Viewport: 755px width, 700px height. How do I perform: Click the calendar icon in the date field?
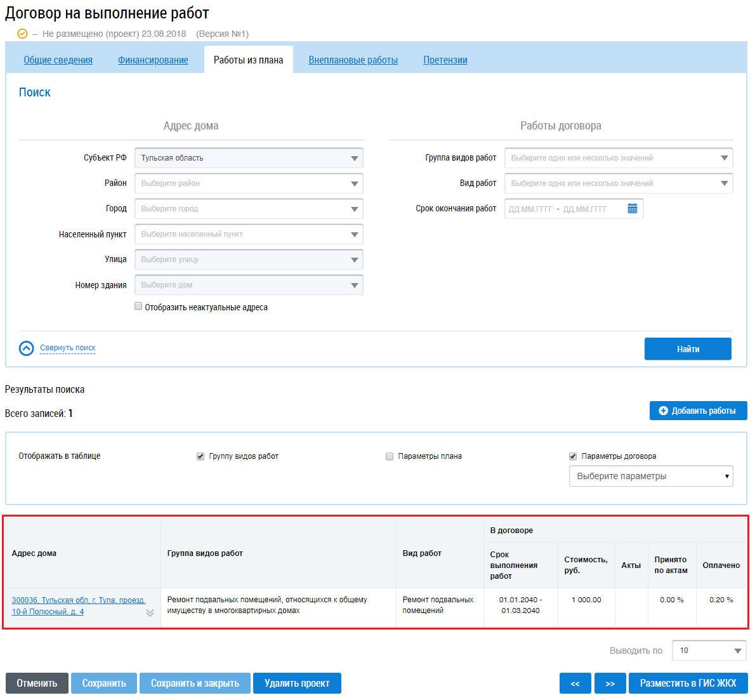[632, 209]
